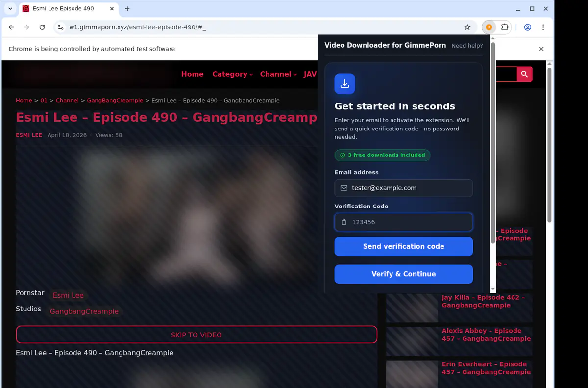
Task: View site information icon in address bar
Action: pyautogui.click(x=60, y=27)
